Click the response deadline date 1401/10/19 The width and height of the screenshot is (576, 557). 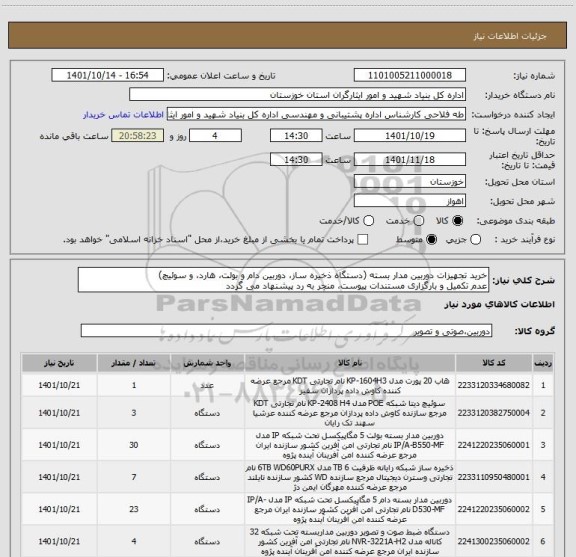tap(410, 136)
